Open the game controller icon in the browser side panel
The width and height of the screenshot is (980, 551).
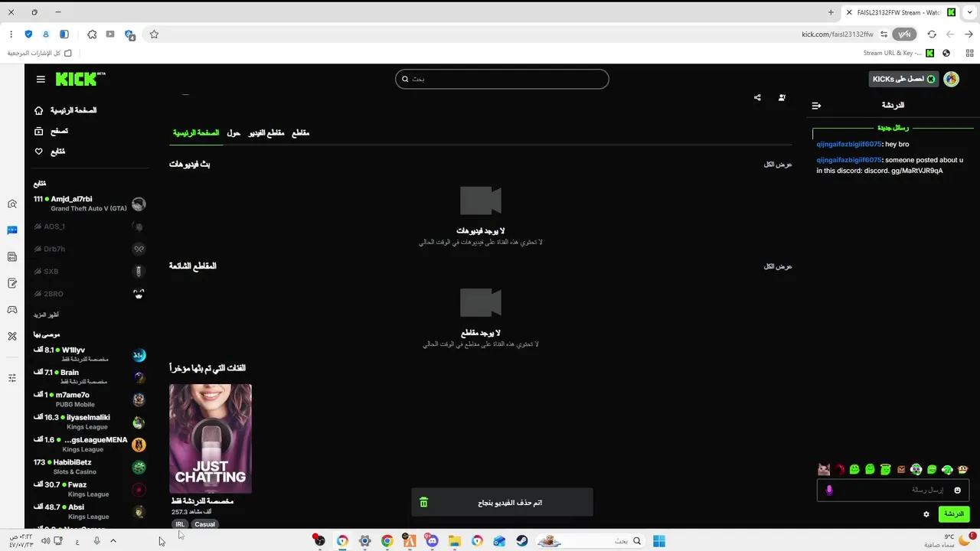click(x=12, y=309)
